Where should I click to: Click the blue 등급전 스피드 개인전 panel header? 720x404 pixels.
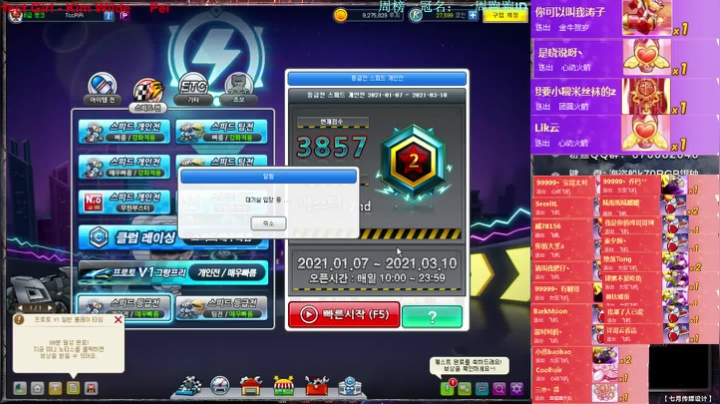[x=377, y=78]
